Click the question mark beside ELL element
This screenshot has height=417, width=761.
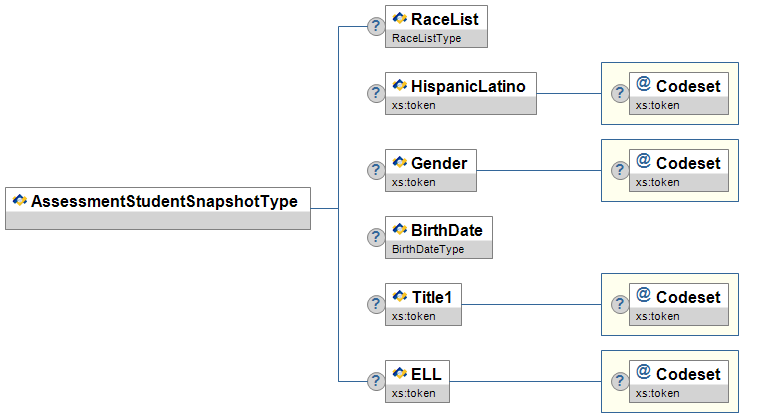376,381
